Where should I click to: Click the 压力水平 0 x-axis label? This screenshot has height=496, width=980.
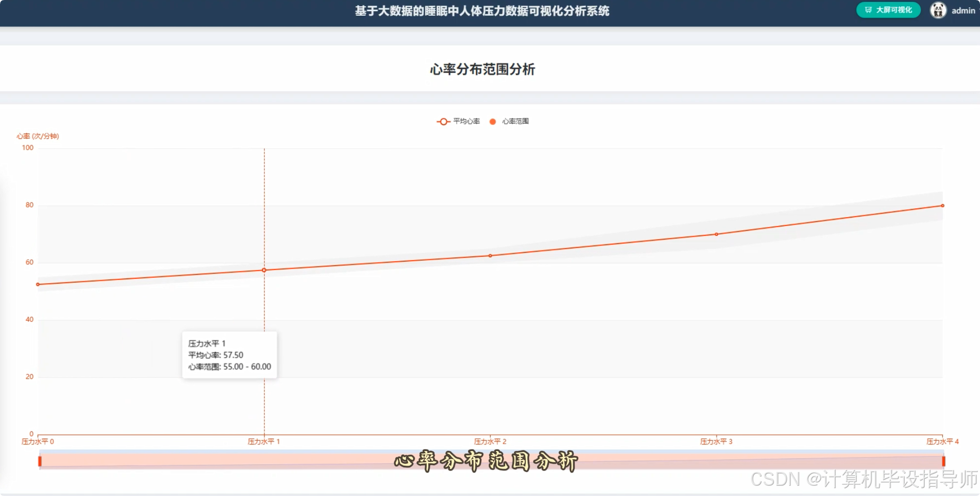(x=38, y=442)
